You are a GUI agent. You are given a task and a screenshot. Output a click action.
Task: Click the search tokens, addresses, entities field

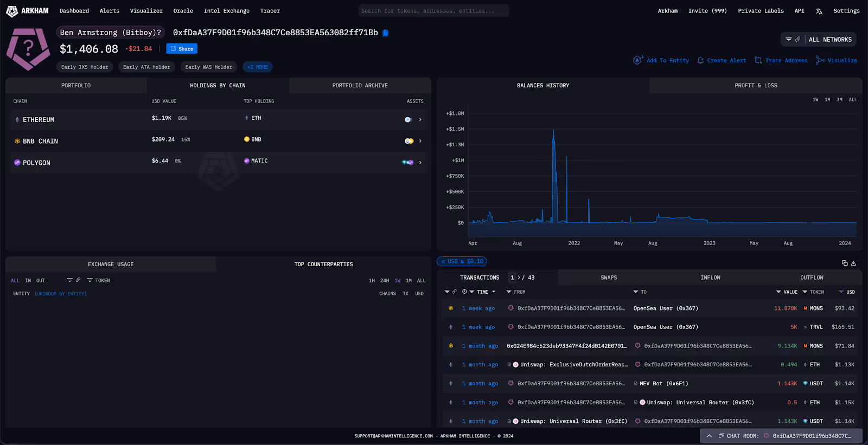click(434, 11)
